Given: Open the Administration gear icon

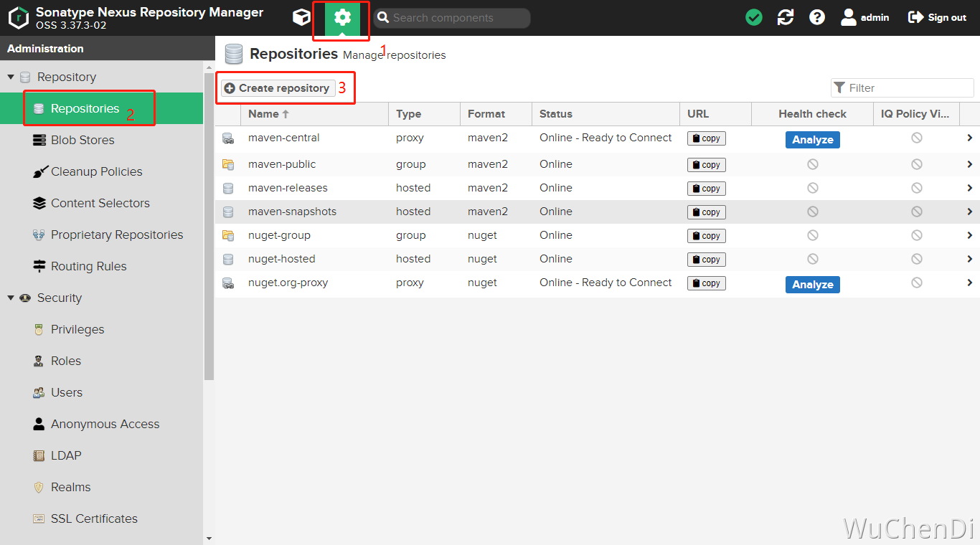Looking at the screenshot, I should [342, 18].
